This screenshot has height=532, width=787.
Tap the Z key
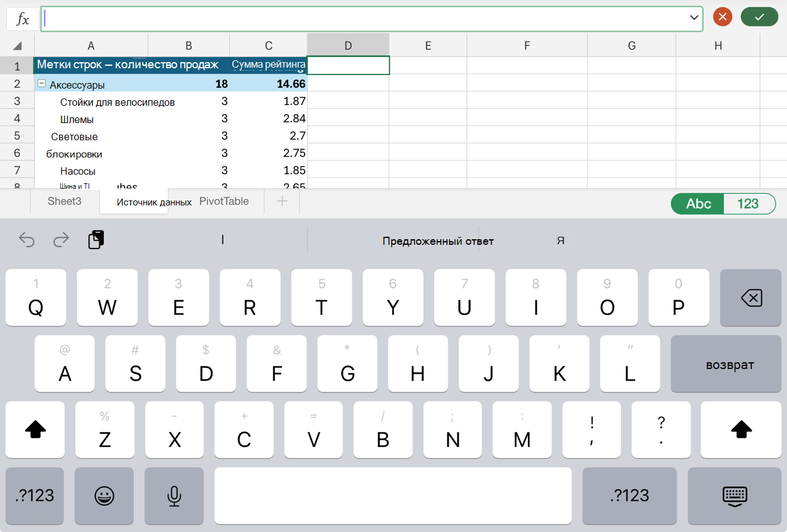[x=105, y=430]
